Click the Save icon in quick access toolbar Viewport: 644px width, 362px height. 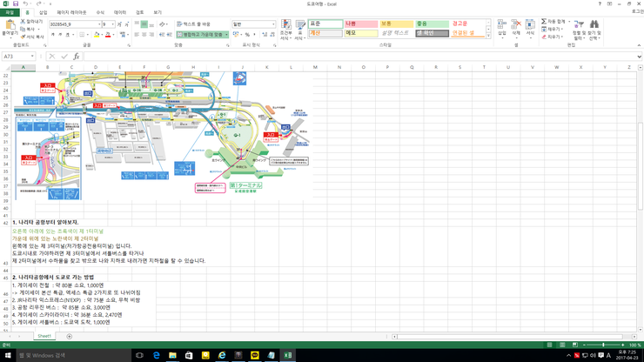tap(16, 3)
